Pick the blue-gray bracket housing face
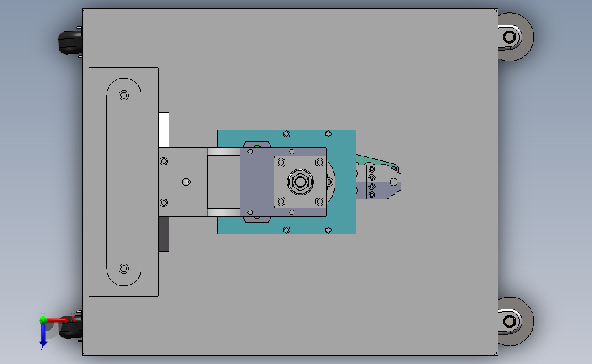Viewport: 592px width, 364px height. pyautogui.click(x=257, y=182)
